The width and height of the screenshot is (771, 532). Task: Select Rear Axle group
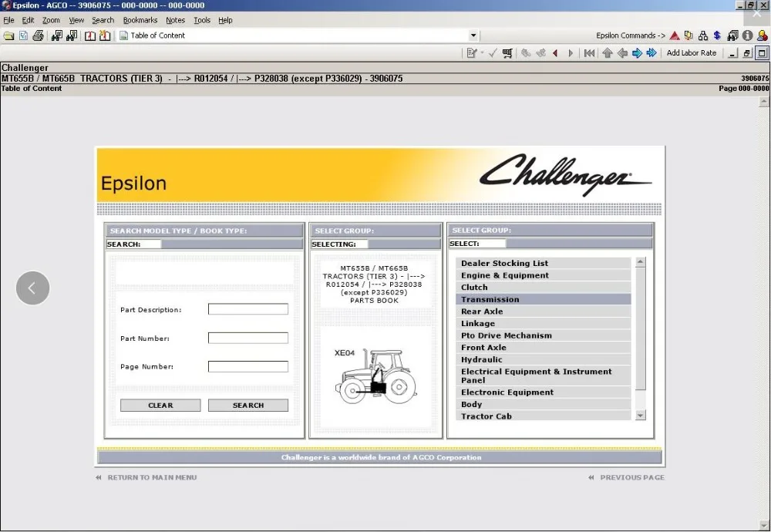(x=544, y=311)
